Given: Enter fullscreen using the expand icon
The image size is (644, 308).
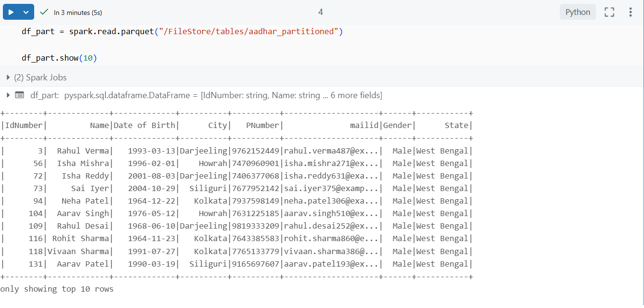Looking at the screenshot, I should [609, 12].
